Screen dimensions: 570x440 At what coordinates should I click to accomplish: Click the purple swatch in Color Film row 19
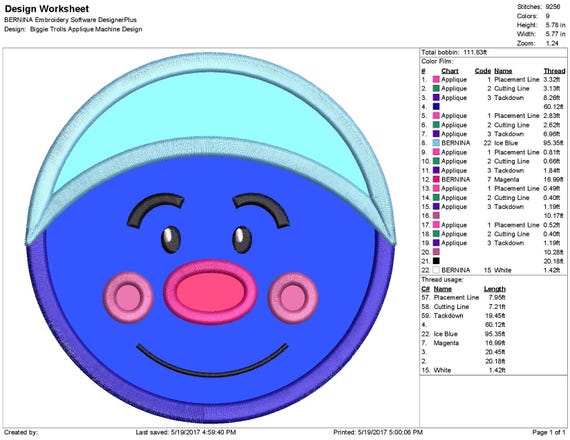(436, 243)
